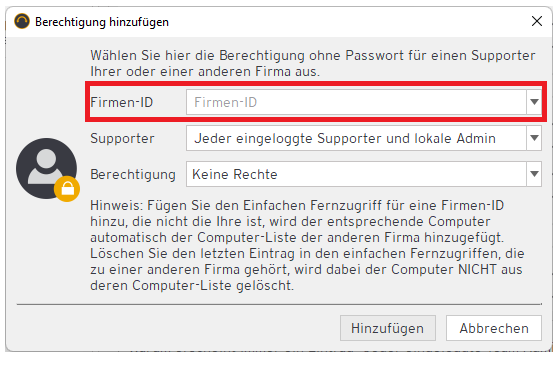The height and width of the screenshot is (369, 559).
Task: Click the user avatar icon
Action: click(x=46, y=168)
